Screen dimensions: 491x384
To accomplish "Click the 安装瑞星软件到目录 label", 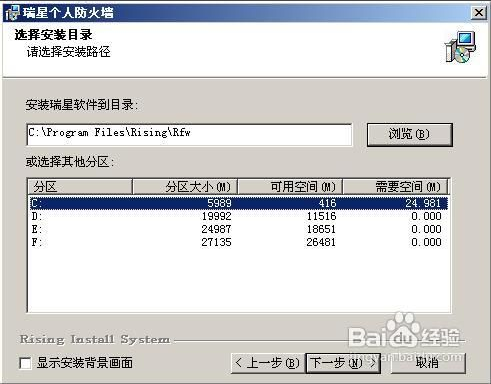I will pyautogui.click(x=82, y=105).
